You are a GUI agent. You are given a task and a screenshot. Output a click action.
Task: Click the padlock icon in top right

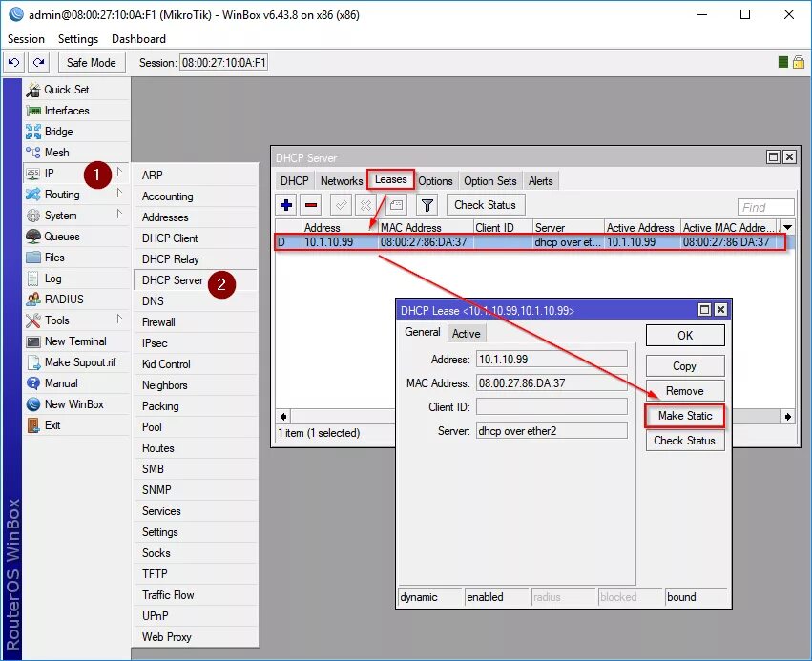(799, 62)
